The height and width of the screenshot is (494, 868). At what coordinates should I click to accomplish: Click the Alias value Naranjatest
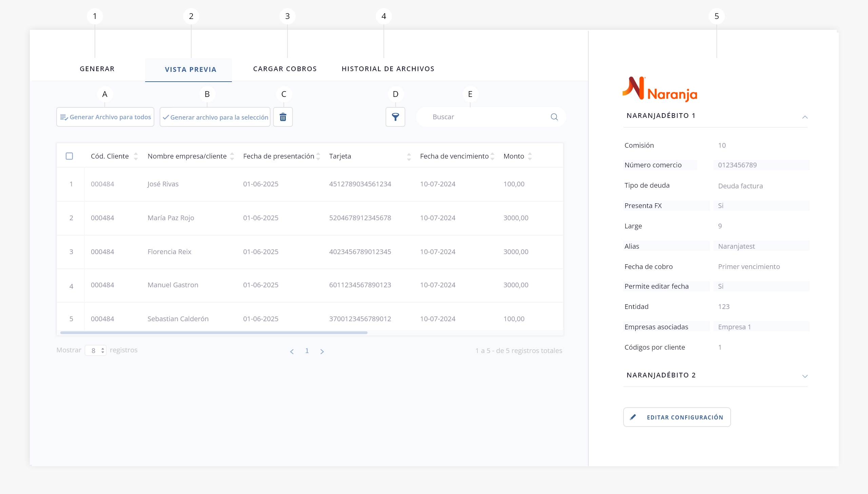click(736, 246)
